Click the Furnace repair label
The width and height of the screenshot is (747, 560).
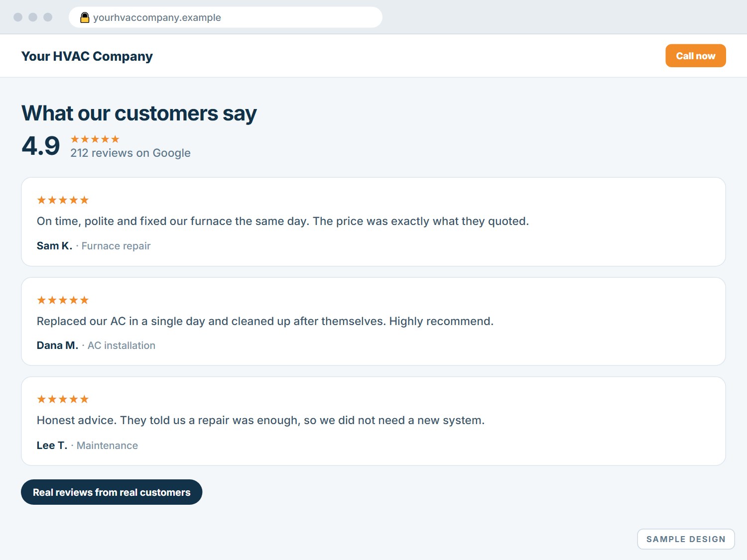coord(116,246)
